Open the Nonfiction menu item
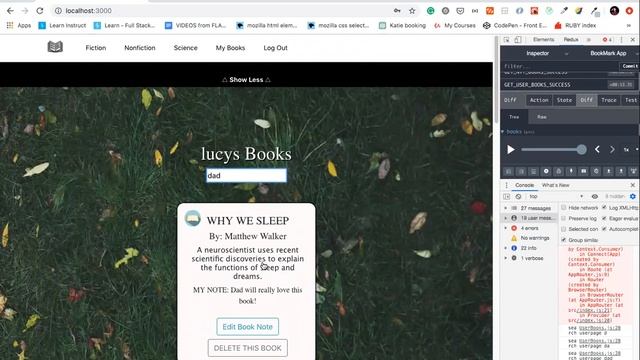This screenshot has height=360, width=640. pos(140,48)
